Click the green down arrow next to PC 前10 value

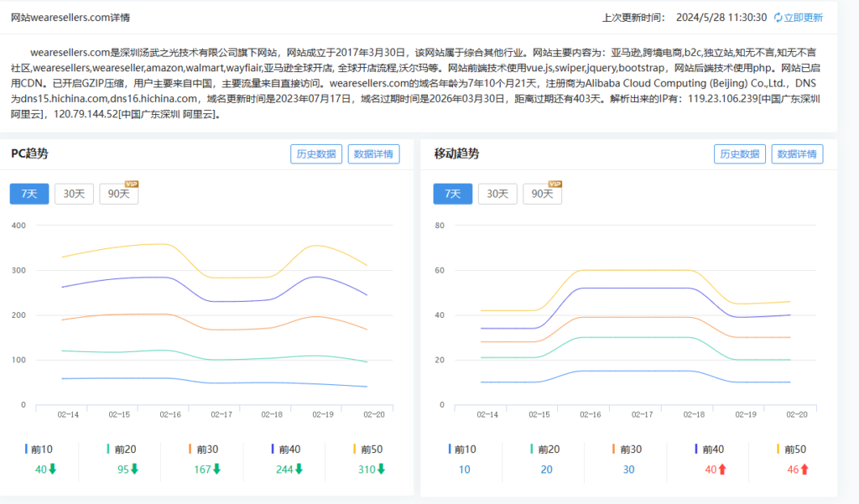52,470
